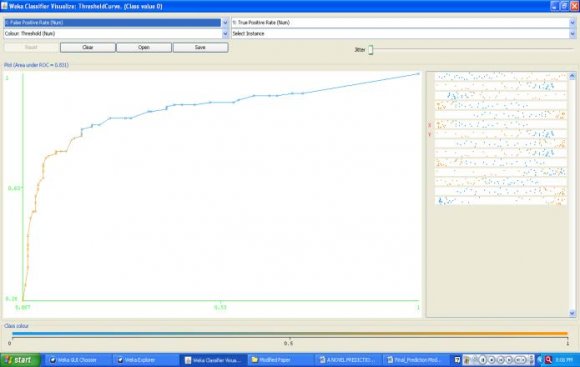Click the red magnifier system tray icon
580x367 pixels.
tap(548, 360)
